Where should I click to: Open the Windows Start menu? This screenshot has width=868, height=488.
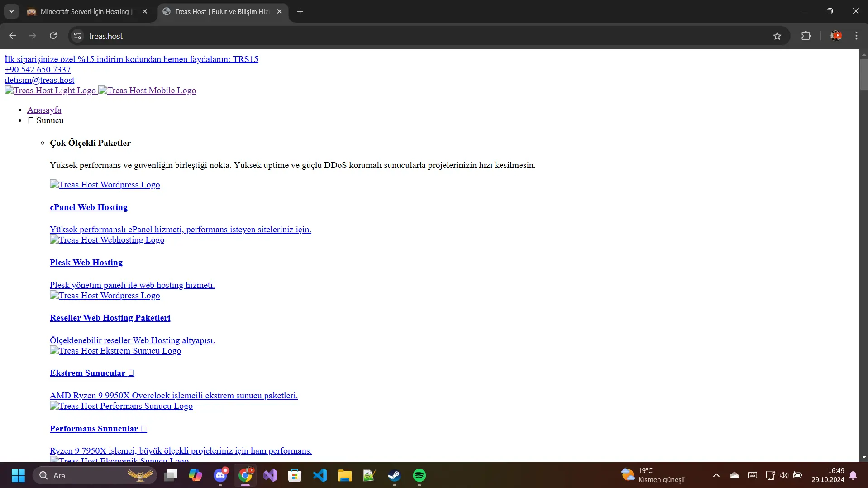pyautogui.click(x=18, y=475)
